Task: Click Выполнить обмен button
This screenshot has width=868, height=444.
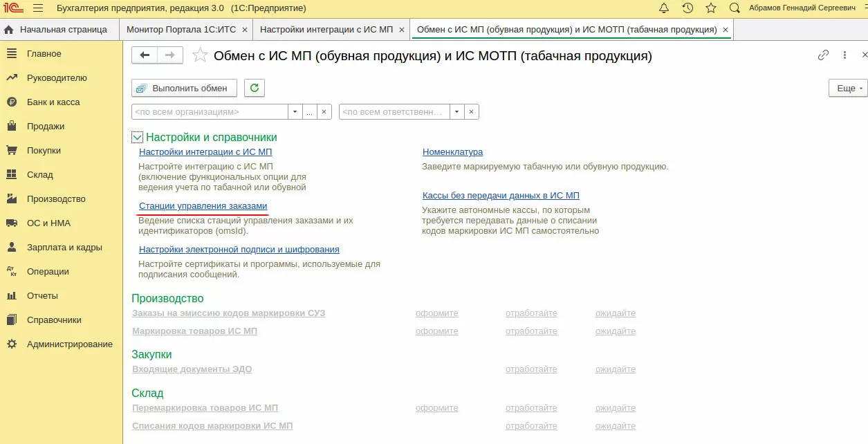Action: [x=184, y=88]
